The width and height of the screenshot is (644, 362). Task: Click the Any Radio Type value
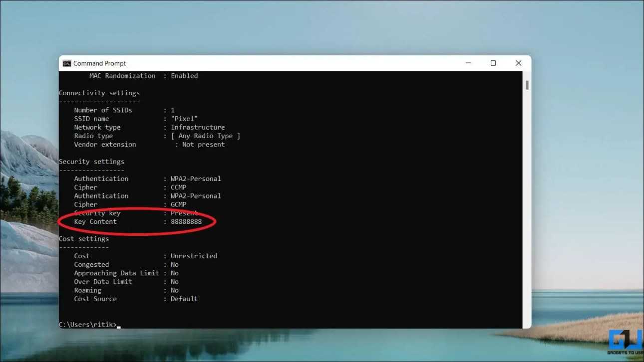205,136
